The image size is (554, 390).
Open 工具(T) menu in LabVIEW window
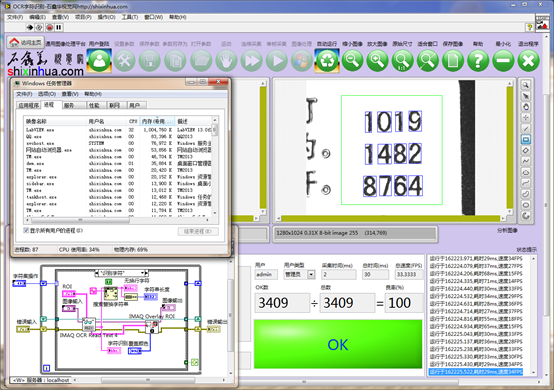(x=130, y=17)
